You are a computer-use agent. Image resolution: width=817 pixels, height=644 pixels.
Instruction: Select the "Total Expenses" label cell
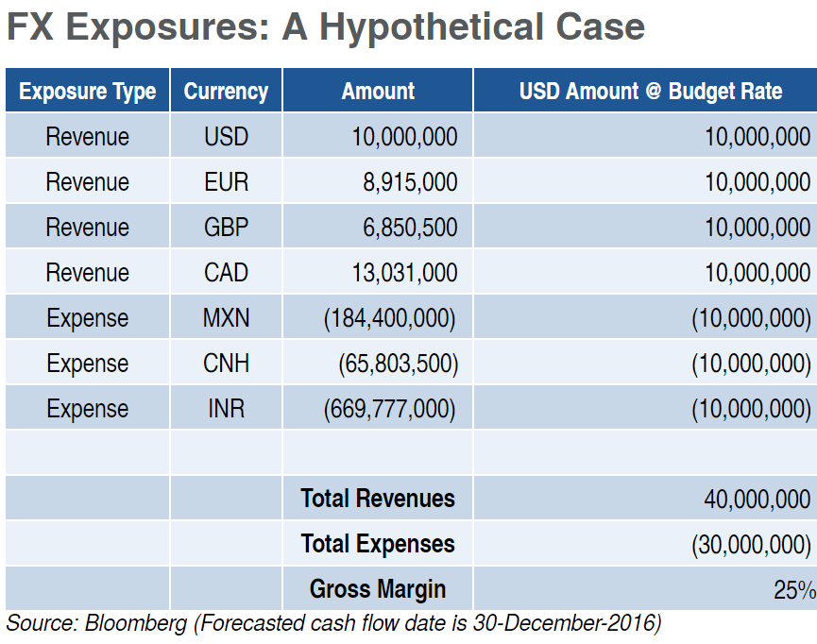[378, 544]
